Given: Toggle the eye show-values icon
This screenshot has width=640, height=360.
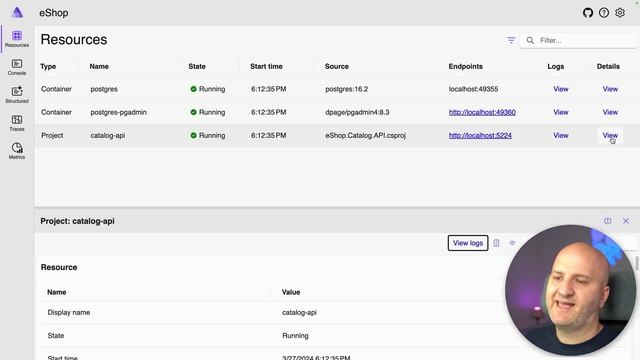Looking at the screenshot, I should click(512, 243).
